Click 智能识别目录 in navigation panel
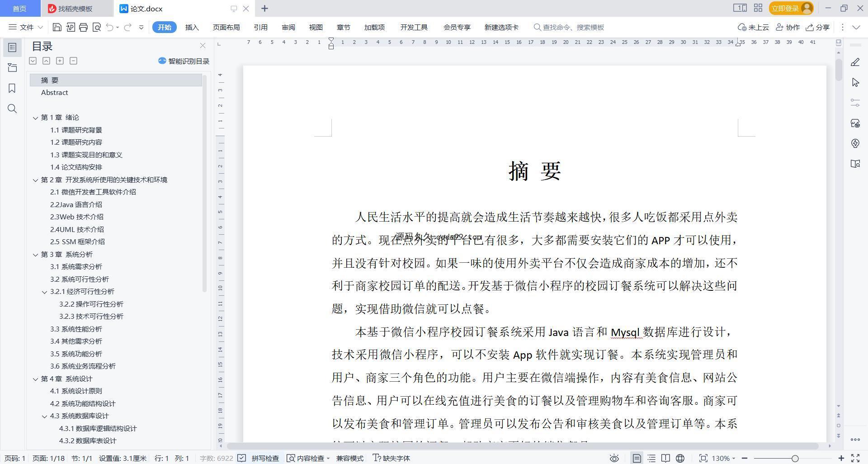This screenshot has height=464, width=868. 184,61
